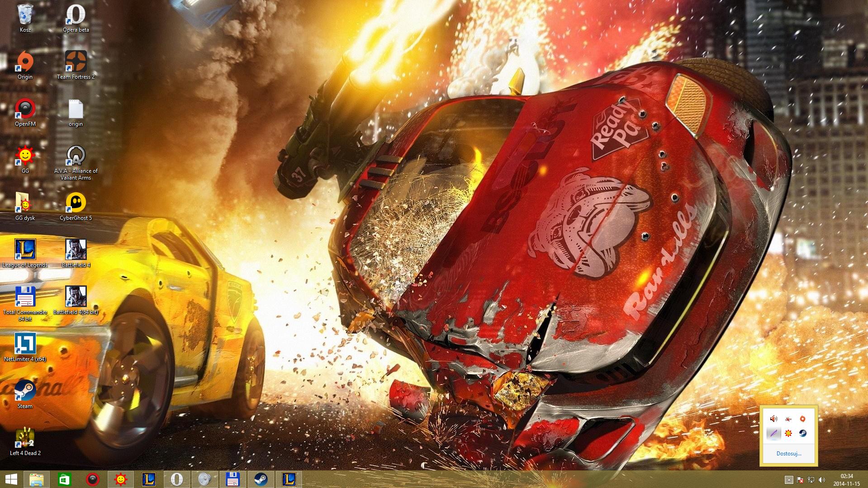This screenshot has height=488, width=868.
Task: Select the Battlefield 4(64 bit) desktop shortcut
Action: coord(76,301)
